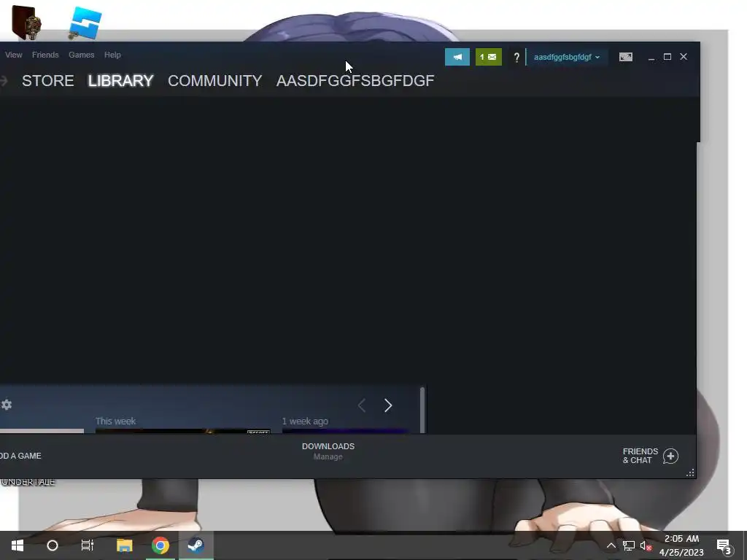The height and width of the screenshot is (560, 747).
Task: Expand the aasdfggfsbgfdgf account dropdown
Action: click(566, 57)
